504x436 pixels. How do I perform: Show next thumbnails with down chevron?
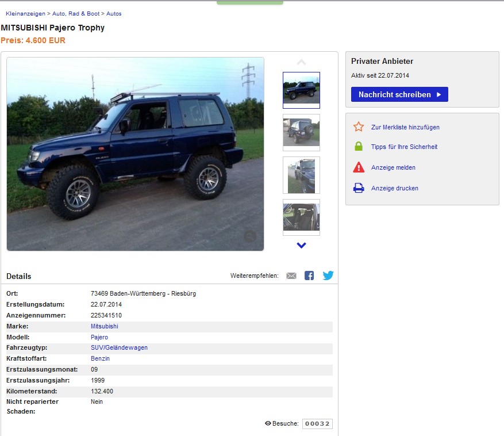(301, 245)
